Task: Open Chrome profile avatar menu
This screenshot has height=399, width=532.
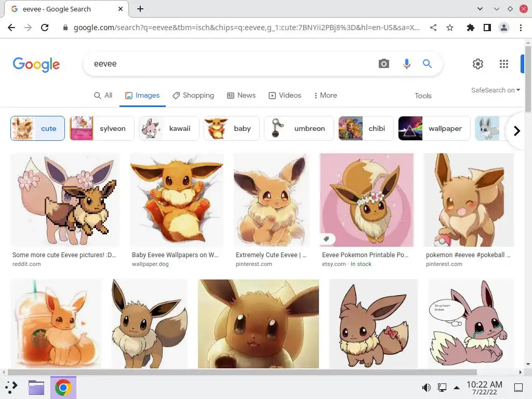Action: tap(504, 28)
